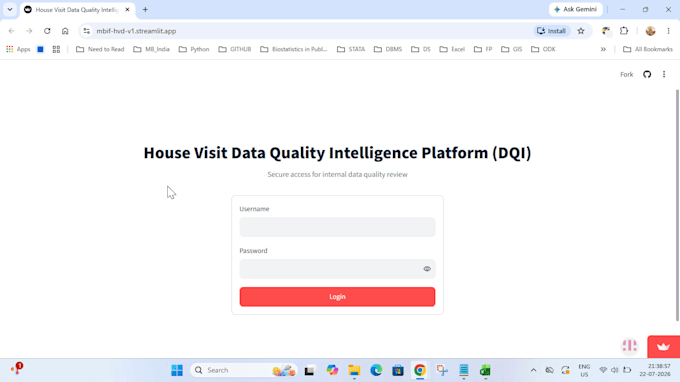Open the DBMS bookmark folder
The width and height of the screenshot is (680, 382).
pos(388,49)
